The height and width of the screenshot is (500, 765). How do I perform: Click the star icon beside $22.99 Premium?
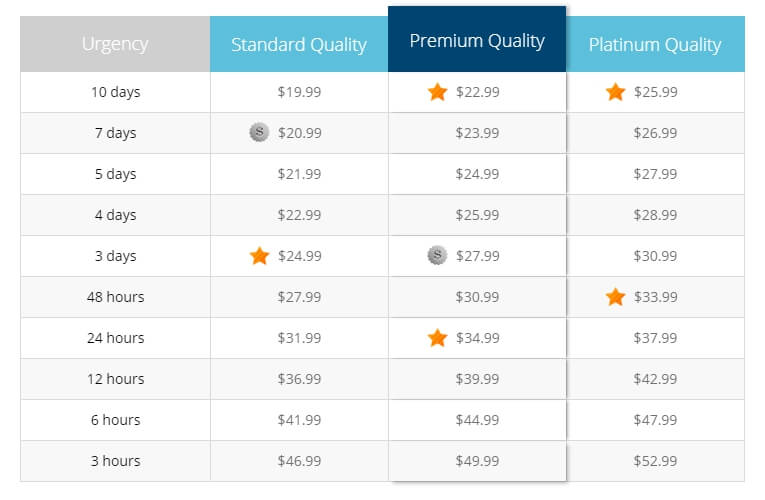(437, 92)
